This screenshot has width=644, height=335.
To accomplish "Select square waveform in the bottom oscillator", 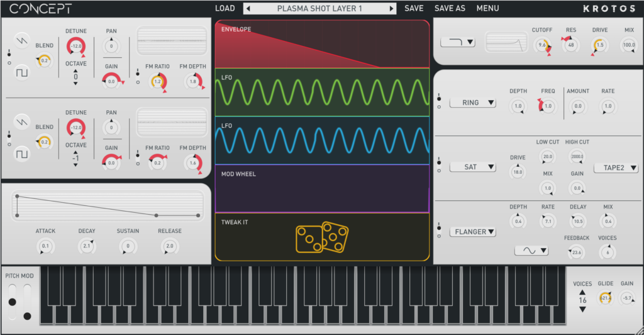I will click(23, 152).
